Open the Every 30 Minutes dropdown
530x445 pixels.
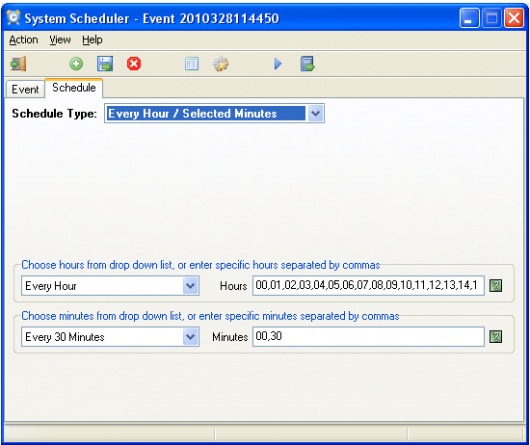[x=190, y=337]
